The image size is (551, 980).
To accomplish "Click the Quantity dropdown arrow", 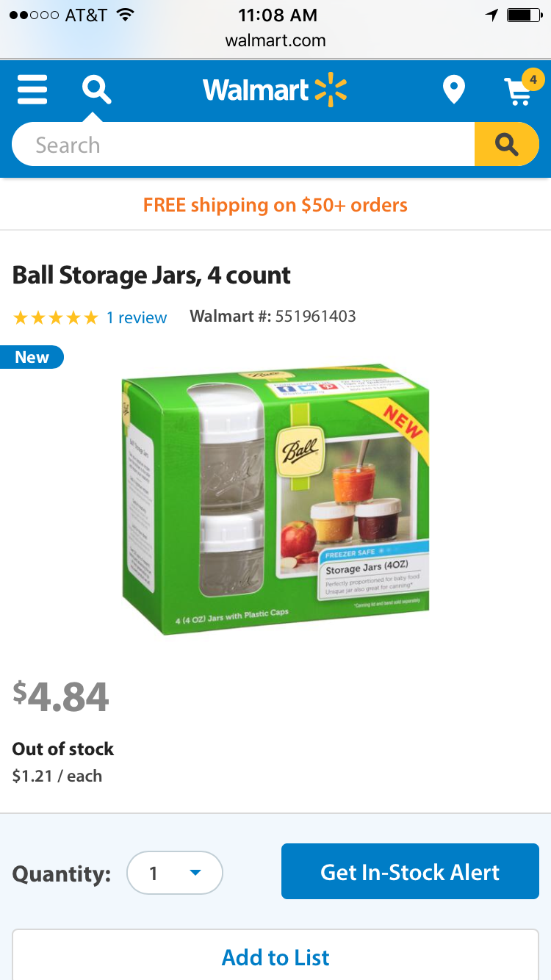I will [195, 873].
